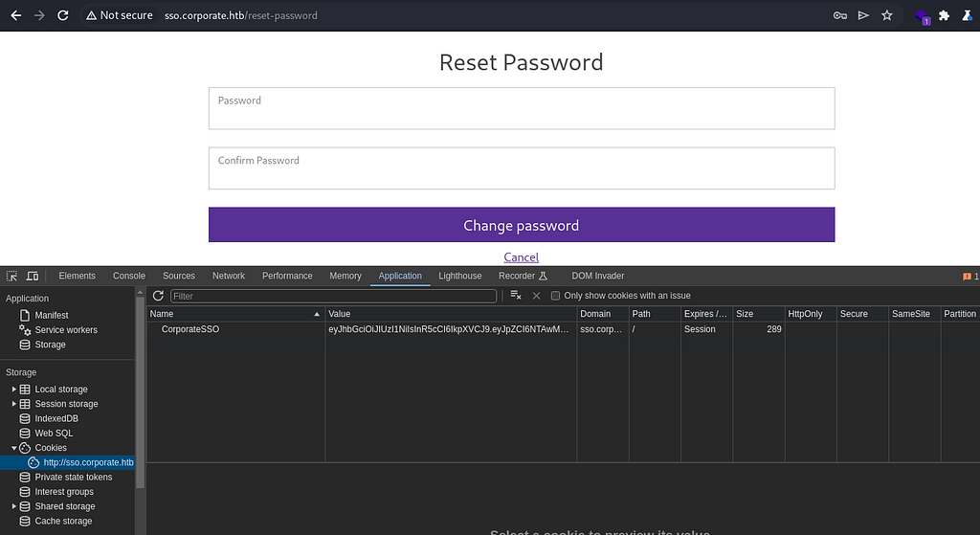Viewport: 980px width, 535px height.
Task: Sort by the SameSite column header
Action: (x=914, y=314)
